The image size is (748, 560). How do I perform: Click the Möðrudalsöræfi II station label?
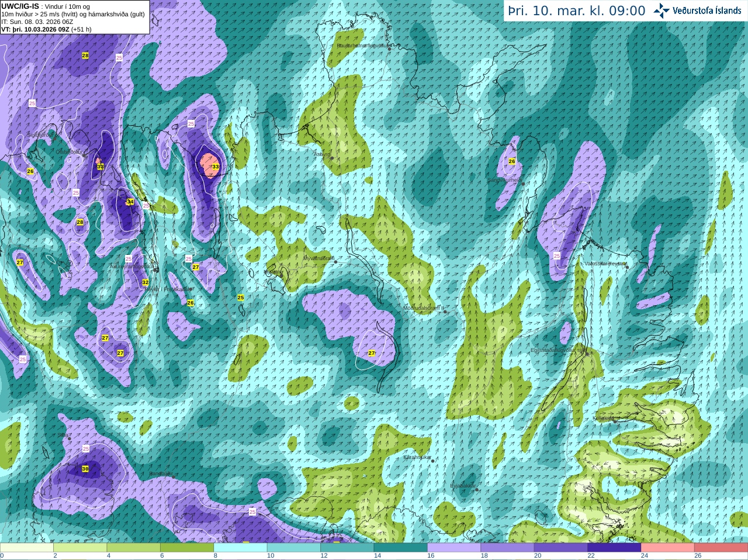(424, 308)
